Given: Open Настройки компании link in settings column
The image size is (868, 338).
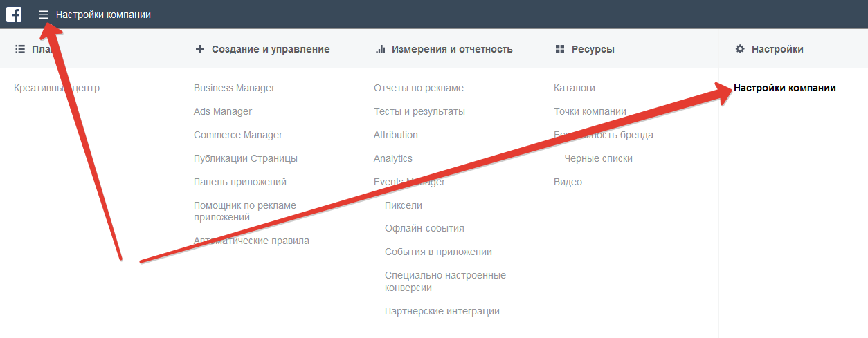Looking at the screenshot, I should pos(784,88).
